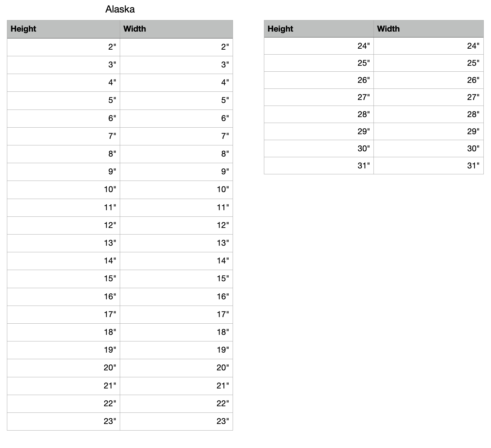Select the 23" Width cell
This screenshot has width=491, height=448.
(x=176, y=421)
